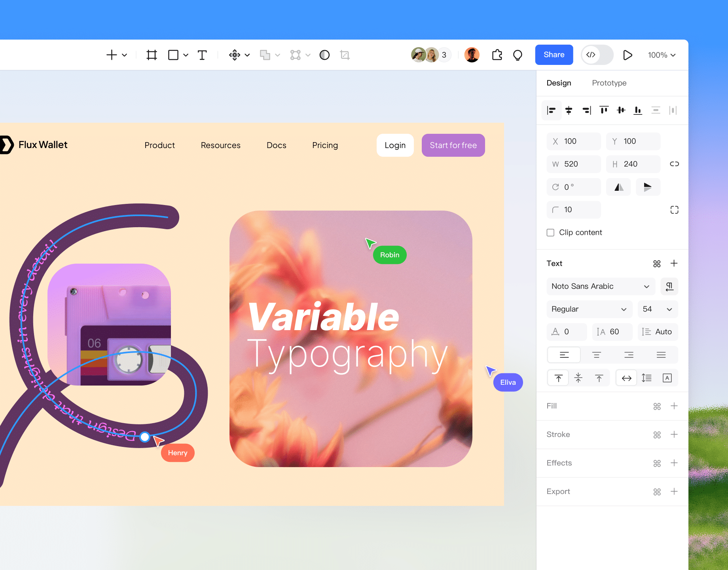Click the blue Share button

pos(554,55)
